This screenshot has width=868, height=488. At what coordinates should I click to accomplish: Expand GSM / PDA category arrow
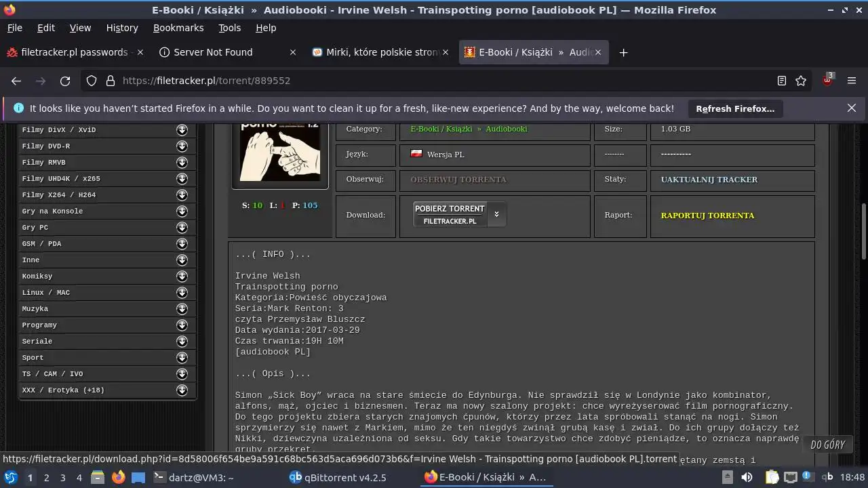[182, 243]
